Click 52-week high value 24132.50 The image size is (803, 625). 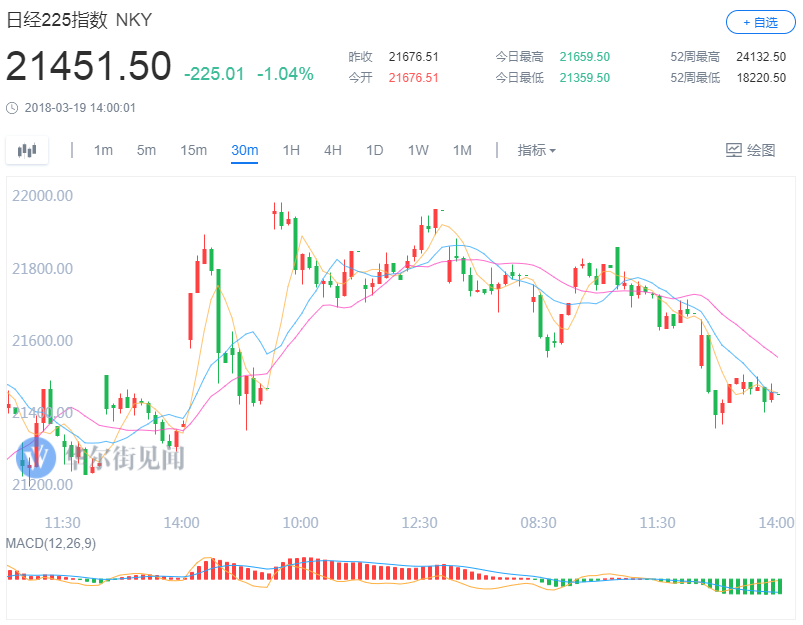(761, 56)
